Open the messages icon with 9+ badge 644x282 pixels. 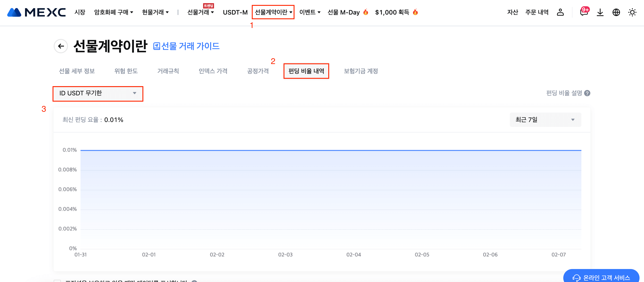pos(584,12)
